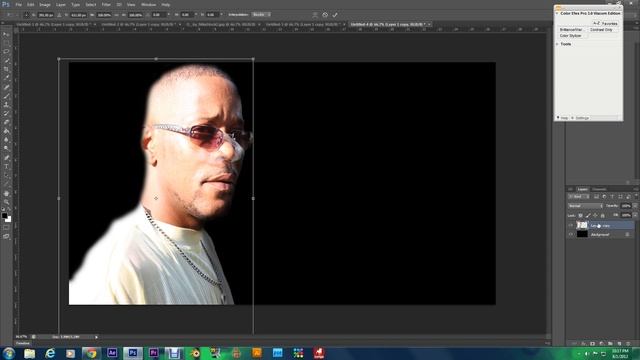This screenshot has height=360, width=640.
Task: Click the Color Stylizer filter button
Action: click(x=571, y=36)
